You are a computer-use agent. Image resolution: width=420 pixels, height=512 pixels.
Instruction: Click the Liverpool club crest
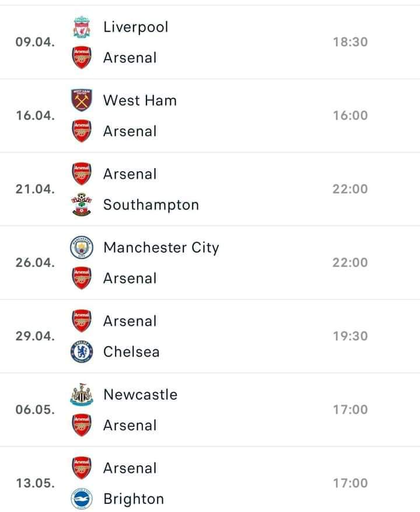[82, 27]
